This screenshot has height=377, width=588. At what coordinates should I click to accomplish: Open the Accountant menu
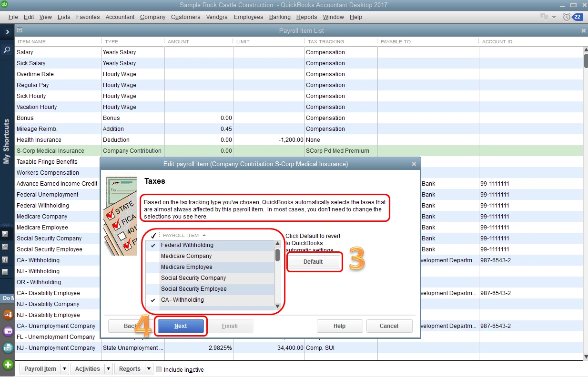point(120,17)
